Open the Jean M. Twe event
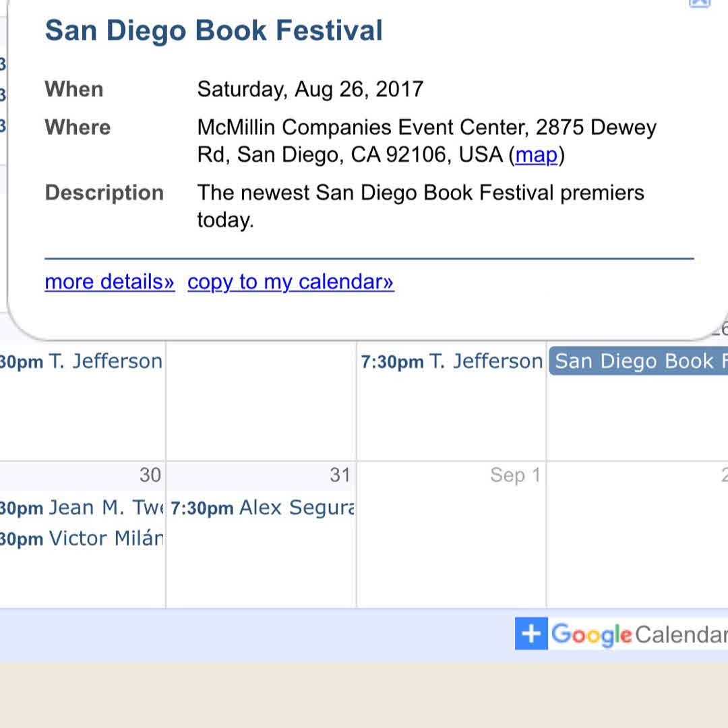 click(x=81, y=508)
